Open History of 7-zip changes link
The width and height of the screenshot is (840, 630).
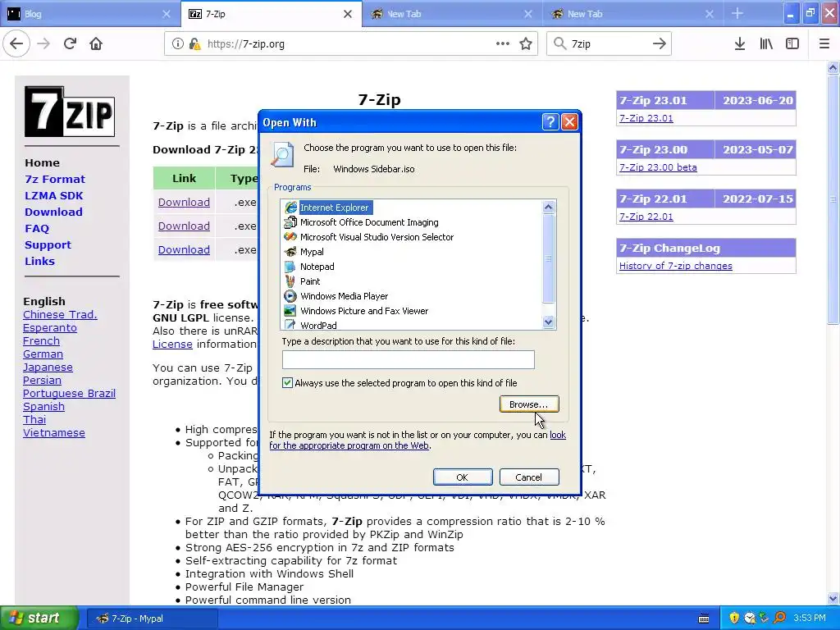coord(676,266)
